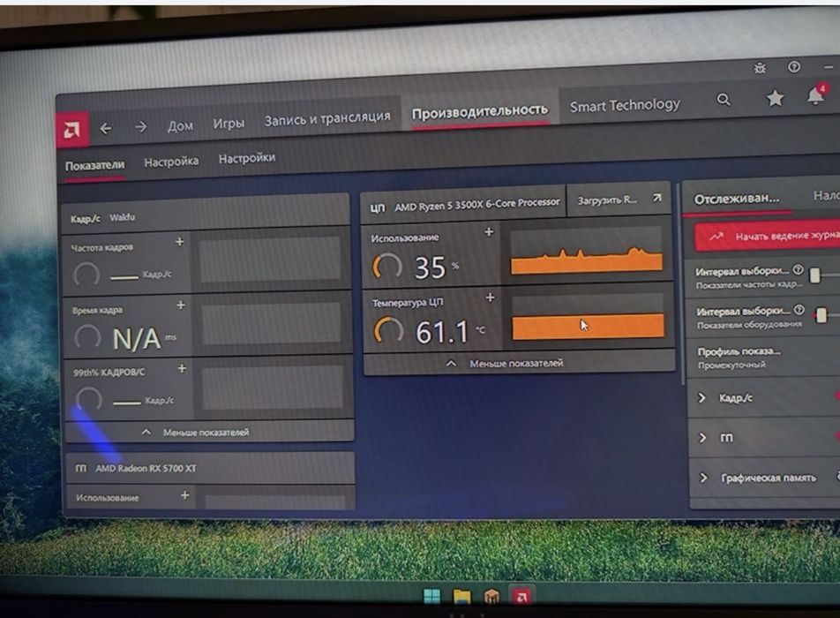Click the AMD Radeon RX 5700 XT header
Viewport: 840px width, 618px height.
click(x=210, y=468)
